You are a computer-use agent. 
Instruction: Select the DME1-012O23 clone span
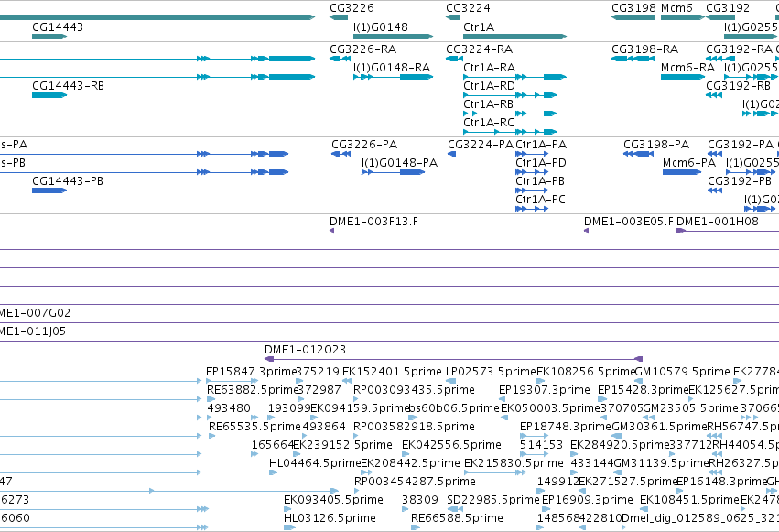454,359
